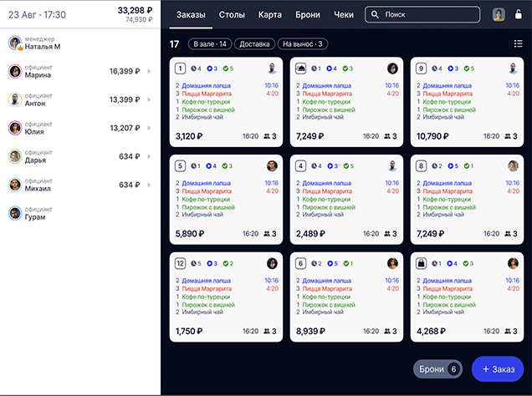This screenshot has height=396, width=532.
Task: Click the lock icon in top bar
Action: [519, 14]
